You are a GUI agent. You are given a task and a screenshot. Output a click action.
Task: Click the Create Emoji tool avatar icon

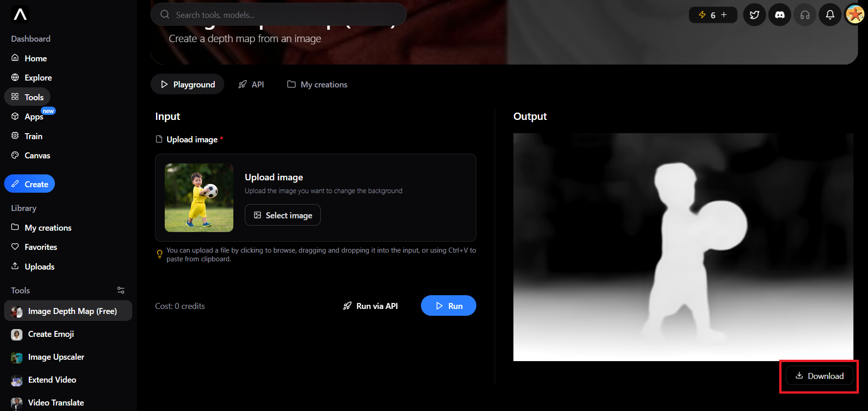(17, 335)
